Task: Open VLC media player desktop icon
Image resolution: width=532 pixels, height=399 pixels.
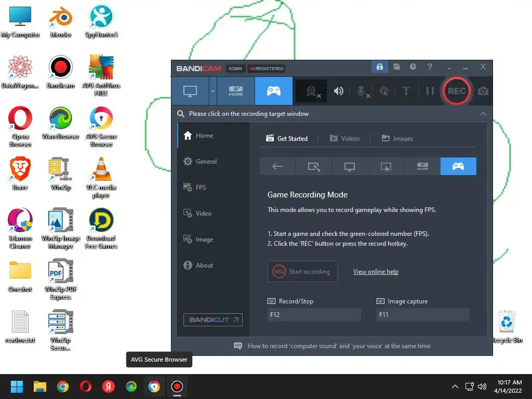Action: 101,178
